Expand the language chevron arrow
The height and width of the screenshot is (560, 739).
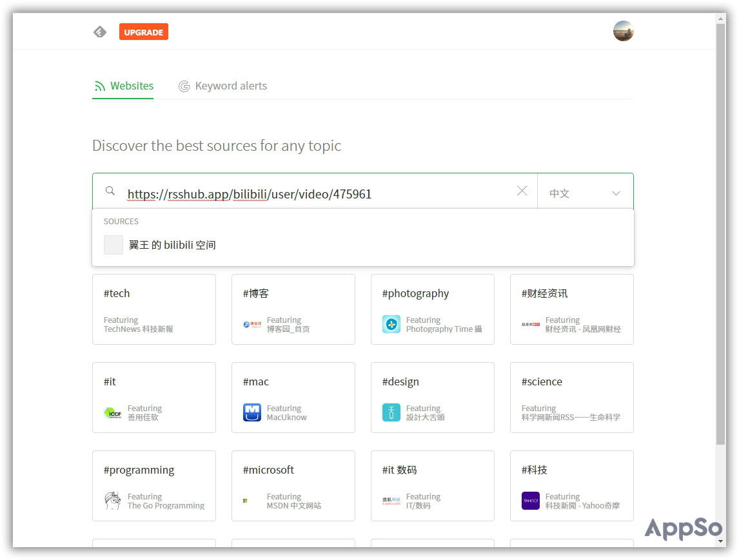[616, 193]
